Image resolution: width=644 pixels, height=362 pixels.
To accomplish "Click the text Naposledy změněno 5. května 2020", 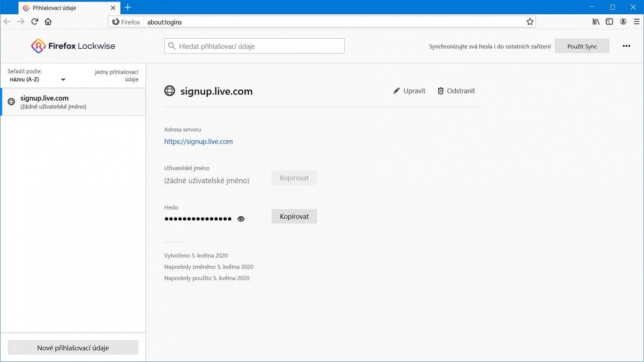I will click(x=209, y=267).
